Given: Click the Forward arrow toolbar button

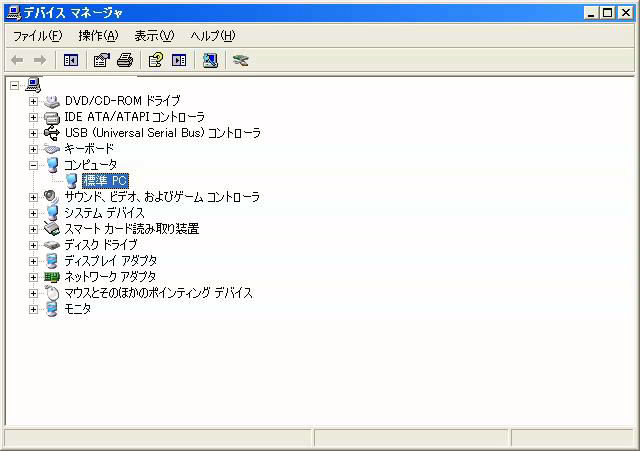Looking at the screenshot, I should 40,60.
